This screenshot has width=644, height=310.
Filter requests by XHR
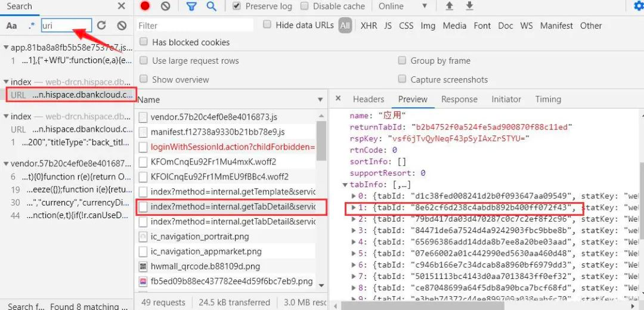click(x=369, y=26)
